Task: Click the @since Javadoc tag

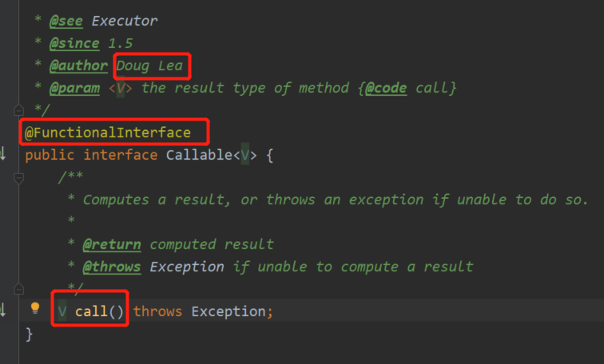Action: (x=74, y=43)
